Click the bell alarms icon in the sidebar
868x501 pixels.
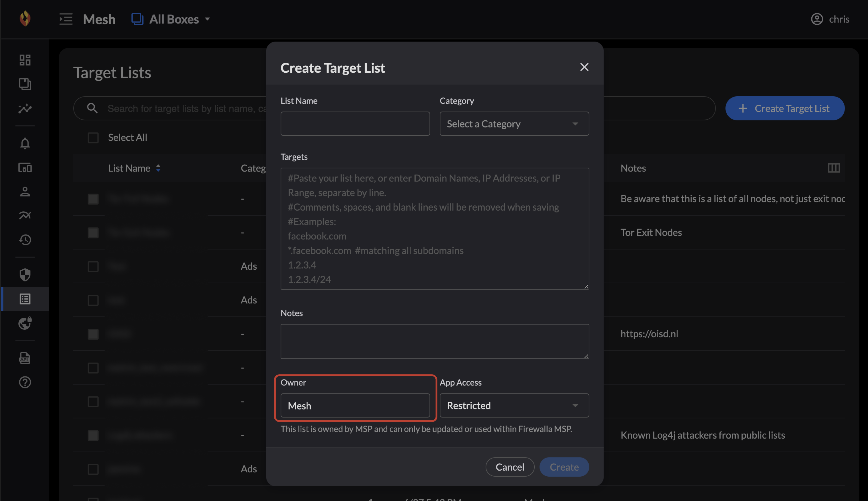pyautogui.click(x=25, y=143)
